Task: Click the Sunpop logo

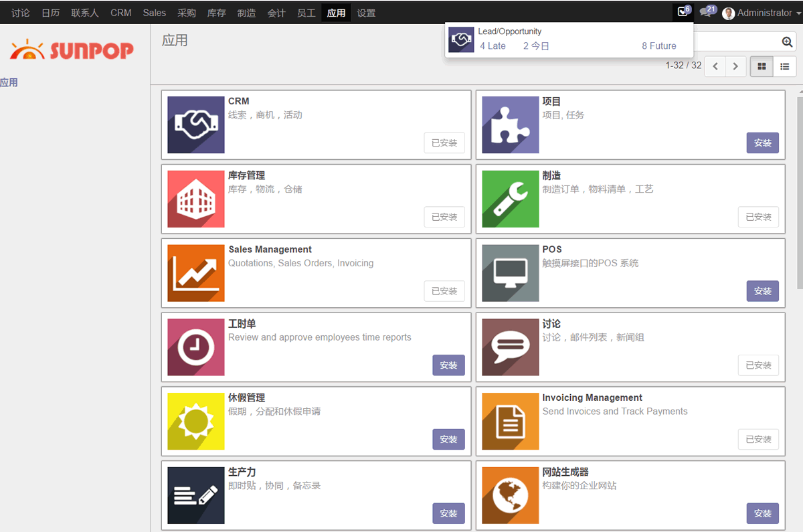Action: (x=72, y=50)
